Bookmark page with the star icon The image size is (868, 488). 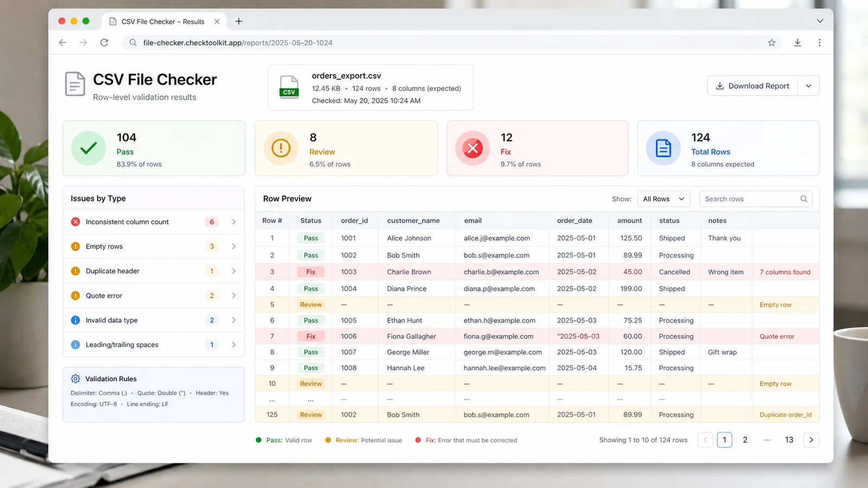[771, 42]
